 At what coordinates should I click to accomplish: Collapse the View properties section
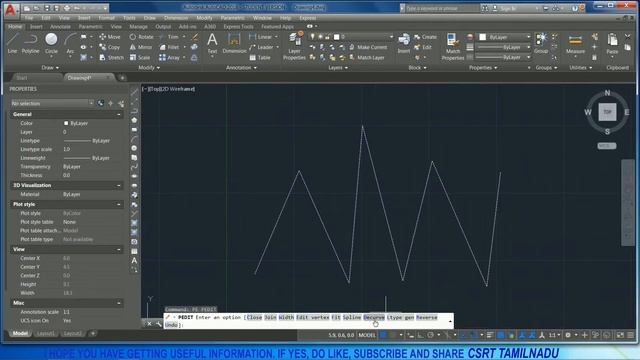click(x=118, y=249)
